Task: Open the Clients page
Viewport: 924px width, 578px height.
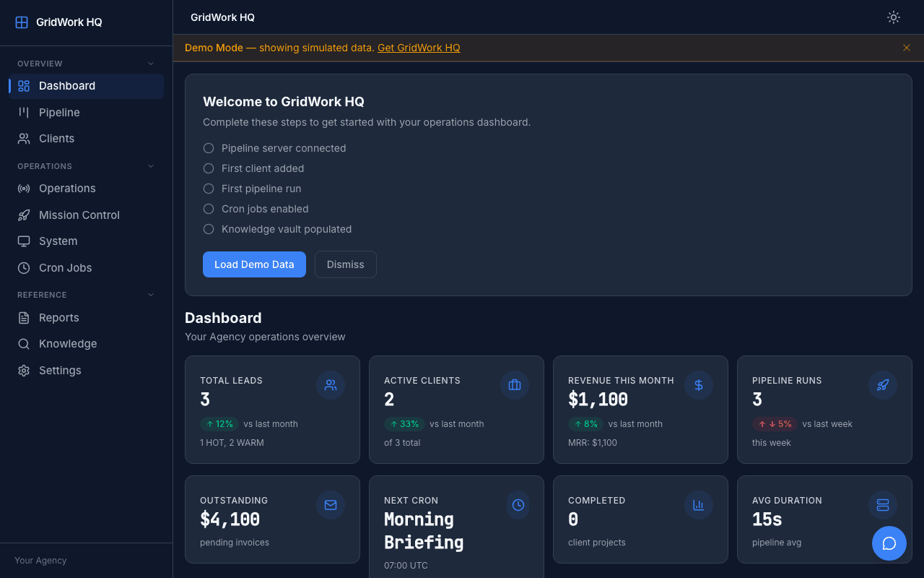Action: (56, 138)
